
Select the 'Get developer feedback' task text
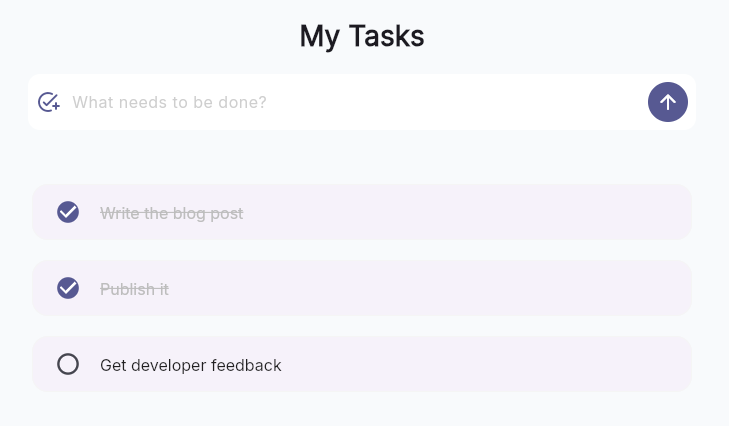(x=190, y=365)
